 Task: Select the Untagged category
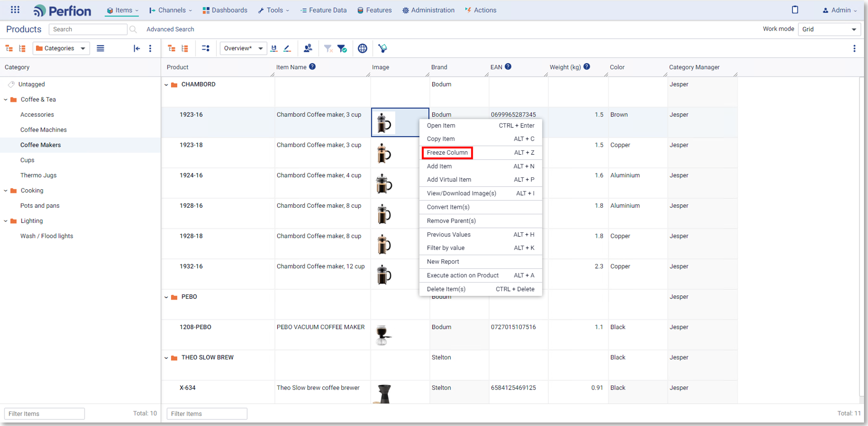click(x=32, y=85)
